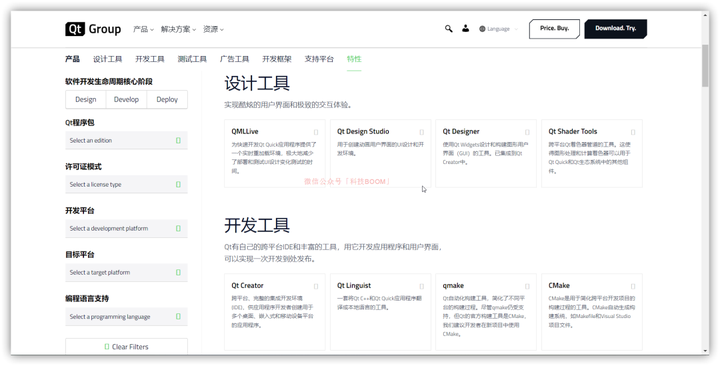
Task: Toggle the Deploy lifecycle stage
Action: (x=167, y=99)
